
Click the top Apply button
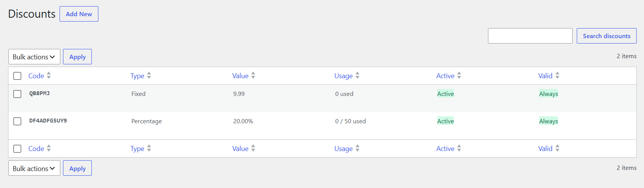click(77, 57)
